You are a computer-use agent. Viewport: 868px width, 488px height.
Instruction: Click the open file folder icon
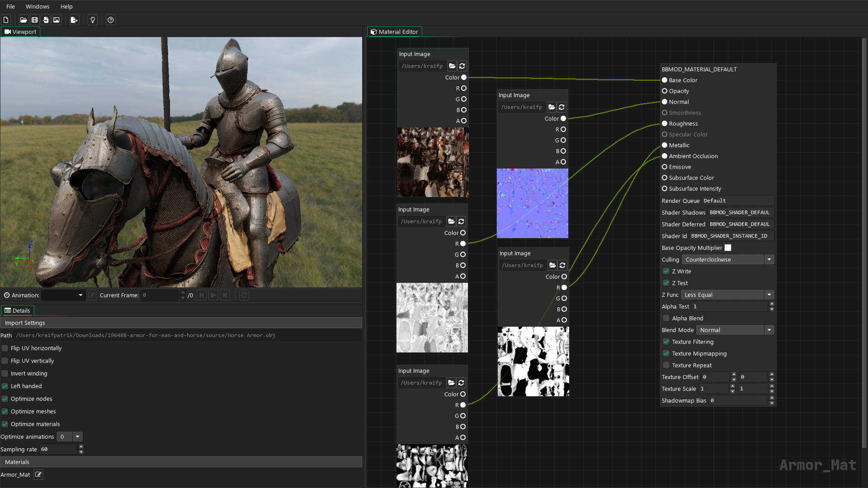23,20
